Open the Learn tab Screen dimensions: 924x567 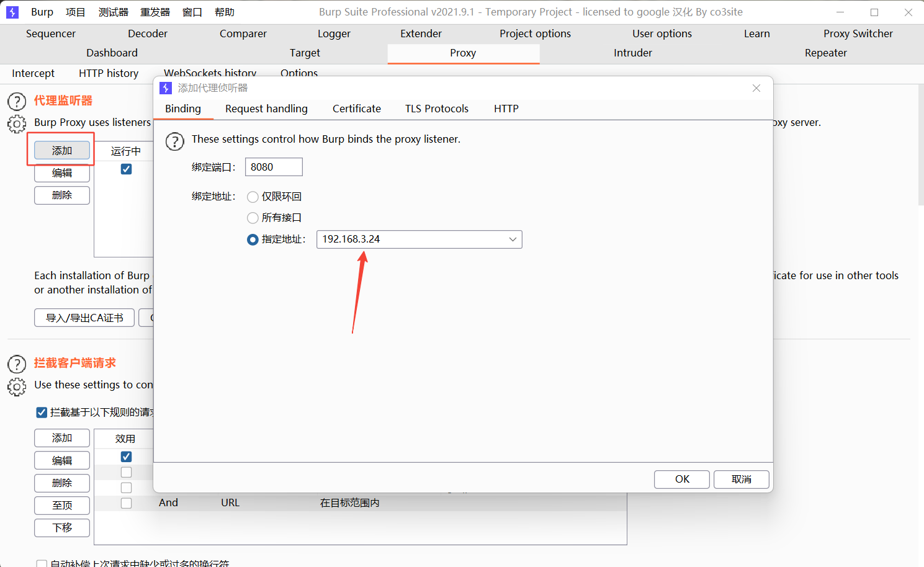coord(757,33)
